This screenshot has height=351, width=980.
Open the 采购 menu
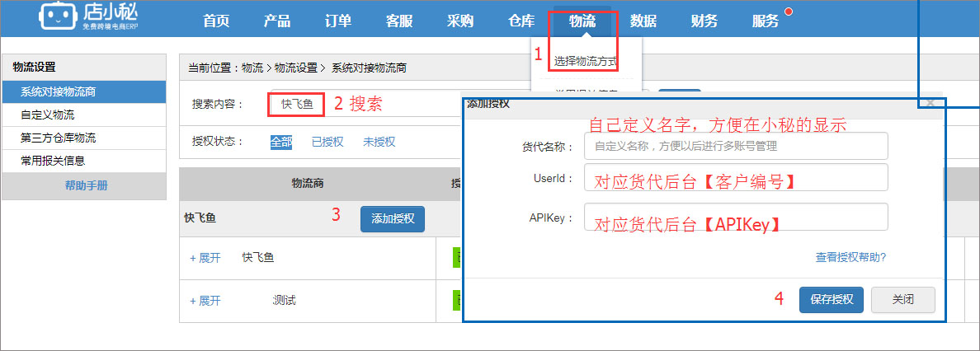(460, 21)
